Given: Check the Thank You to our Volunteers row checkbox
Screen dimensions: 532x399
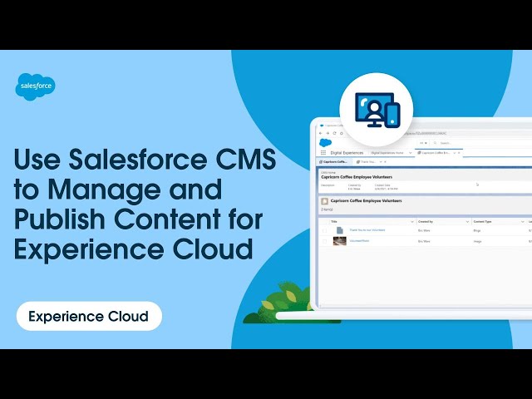Looking at the screenshot, I should (x=325, y=230).
